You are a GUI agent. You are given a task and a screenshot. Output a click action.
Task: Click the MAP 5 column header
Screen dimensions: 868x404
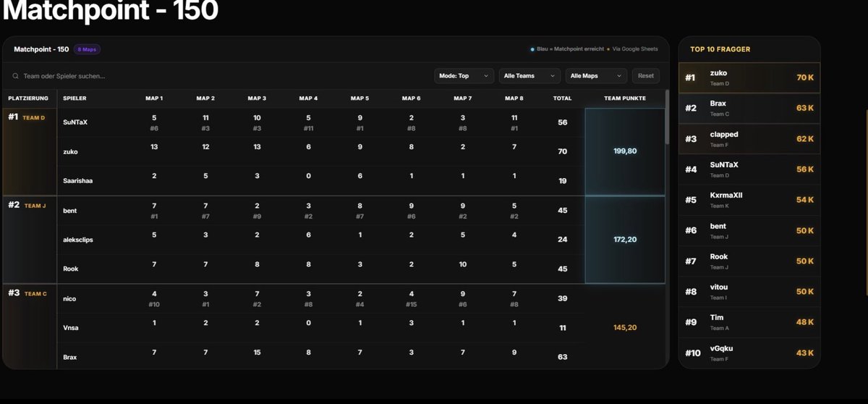click(x=359, y=98)
